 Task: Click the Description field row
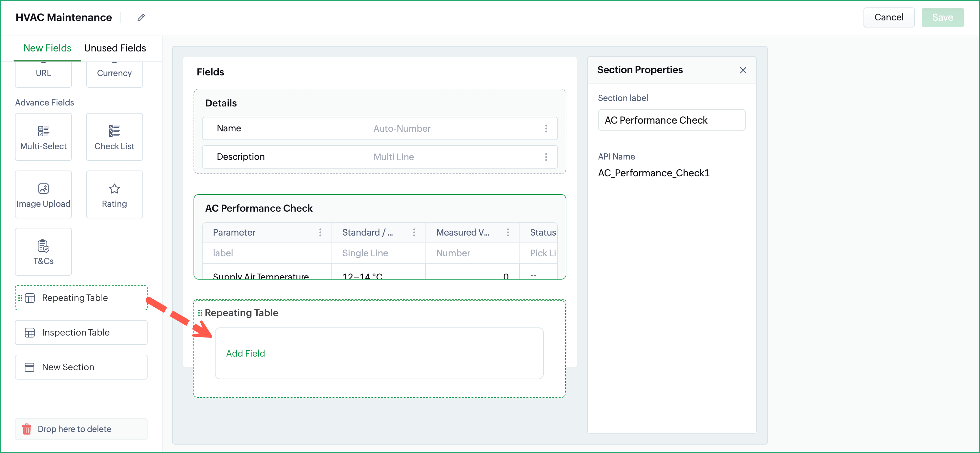pyautogui.click(x=380, y=157)
